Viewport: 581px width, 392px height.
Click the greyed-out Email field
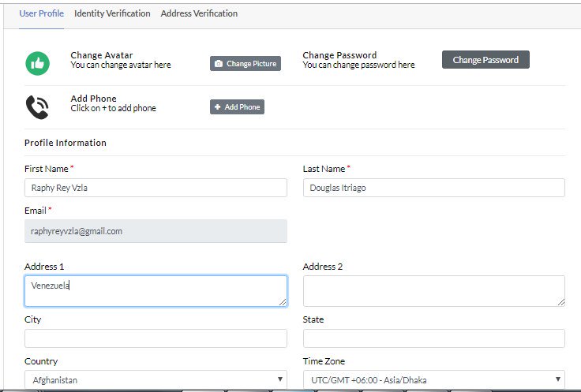(156, 231)
